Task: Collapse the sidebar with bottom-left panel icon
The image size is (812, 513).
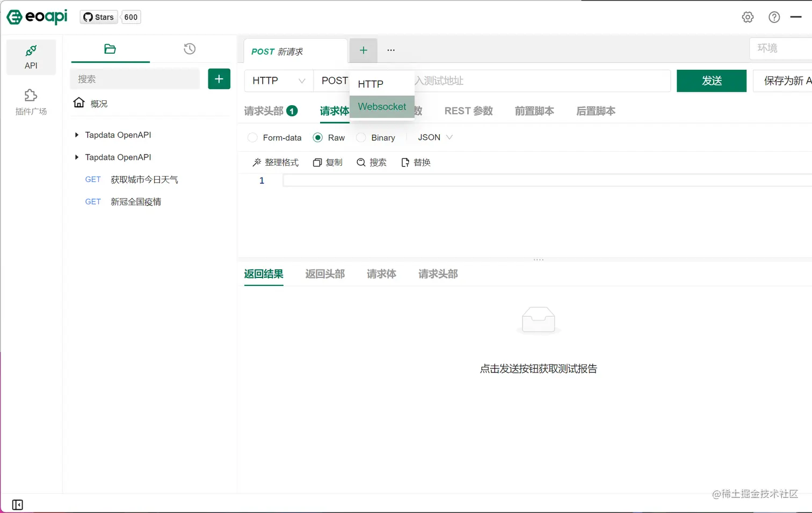Action: coord(17,505)
